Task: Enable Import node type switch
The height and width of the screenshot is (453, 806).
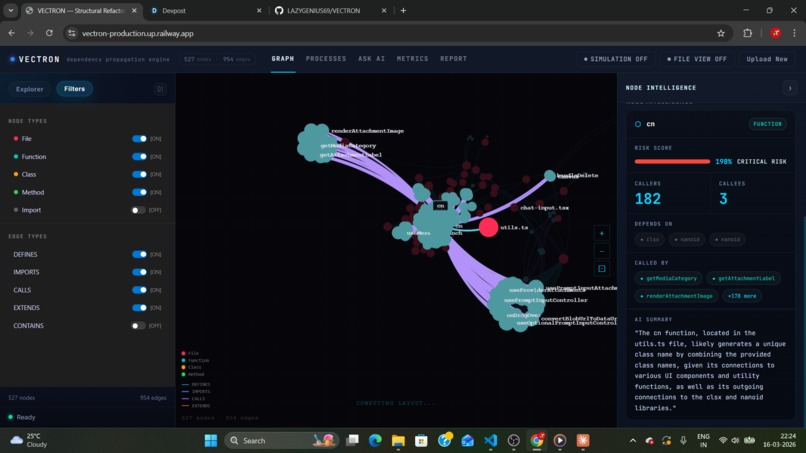Action: [138, 210]
